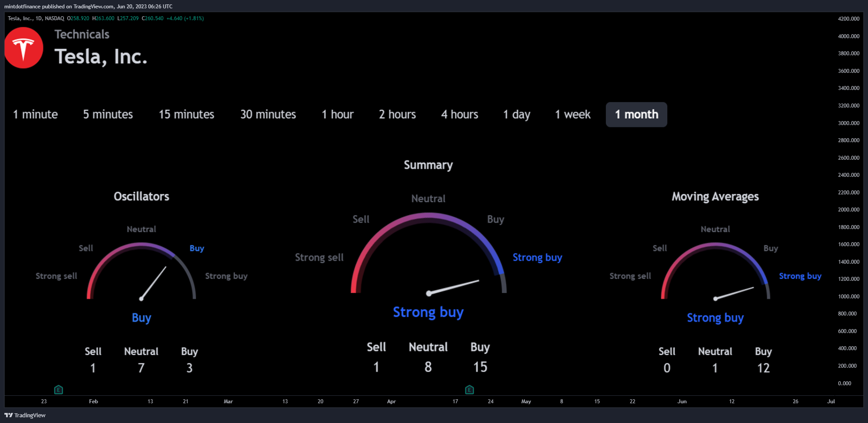Click the Sell label on Moving Averages gauge

pyautogui.click(x=660, y=248)
